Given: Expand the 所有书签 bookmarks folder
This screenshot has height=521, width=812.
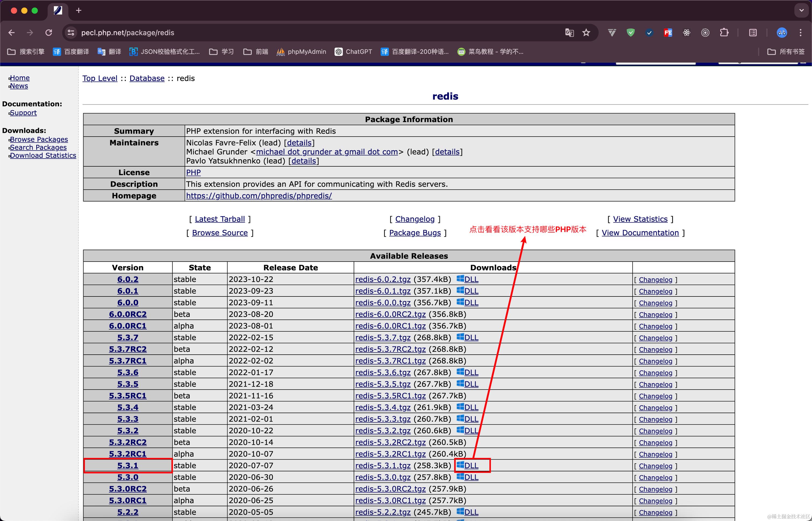Looking at the screenshot, I should [786, 52].
